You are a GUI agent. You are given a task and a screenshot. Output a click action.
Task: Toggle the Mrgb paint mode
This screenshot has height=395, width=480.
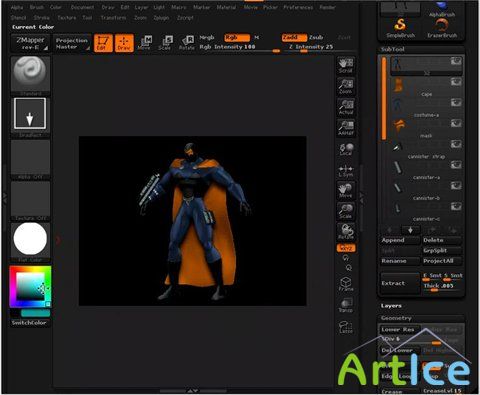(207, 37)
